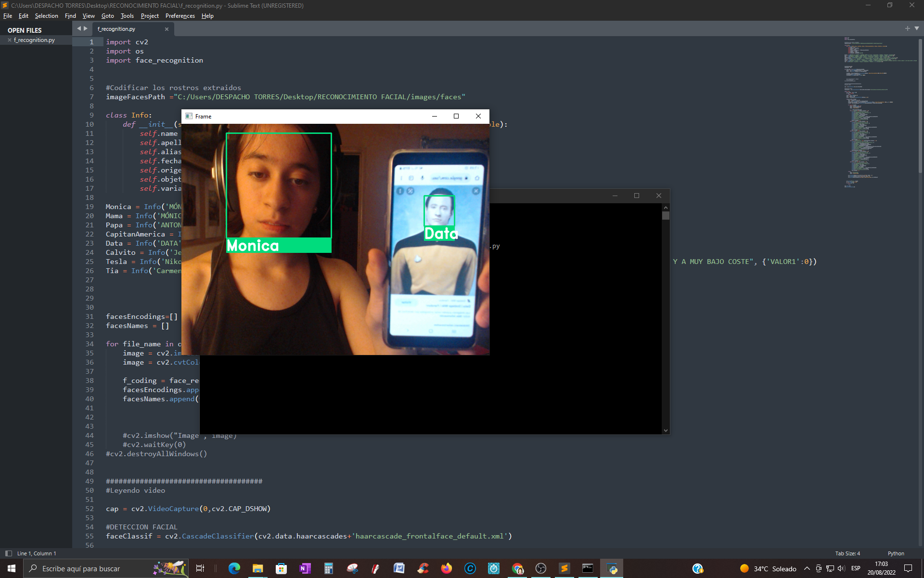Open OBS Studio from the taskbar
The width and height of the screenshot is (924, 578).
(540, 569)
